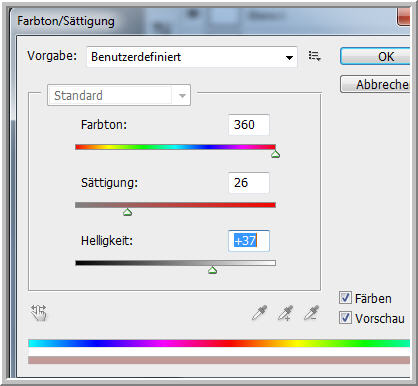Click the Abbrechen button

(x=375, y=84)
